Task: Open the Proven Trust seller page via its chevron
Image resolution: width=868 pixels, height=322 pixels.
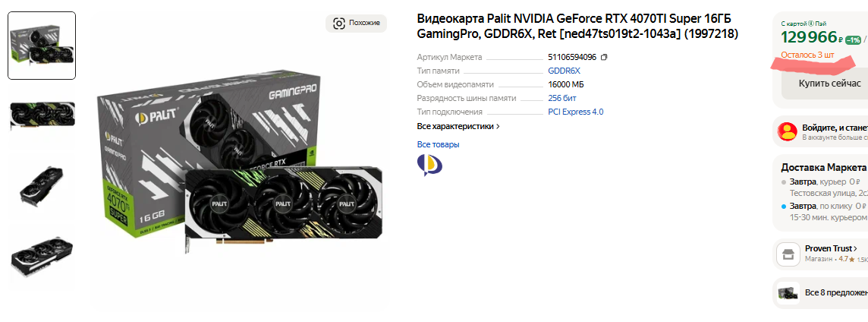Action: click(x=856, y=249)
